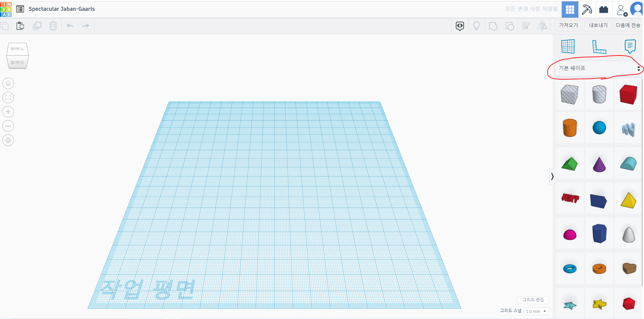644x319 pixels.
Task: Toggle the Notes visibility eye icon
Action: (x=460, y=26)
